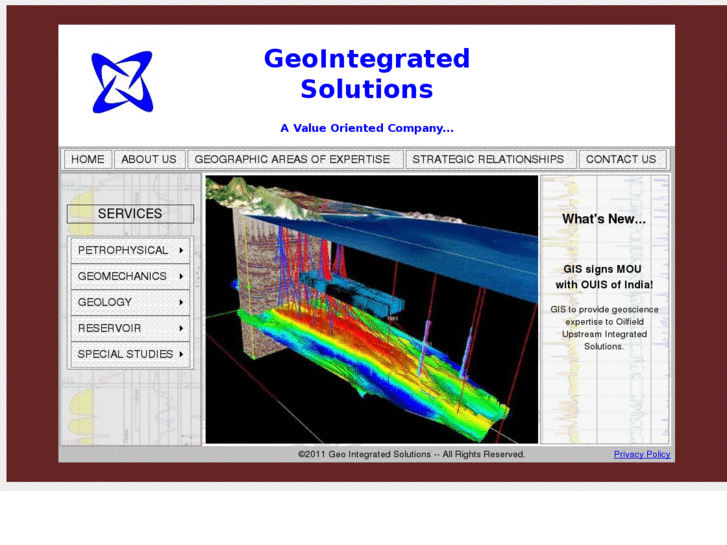Click the "GeoIntegrated Solutions" title text
The image size is (727, 545).
(x=367, y=73)
